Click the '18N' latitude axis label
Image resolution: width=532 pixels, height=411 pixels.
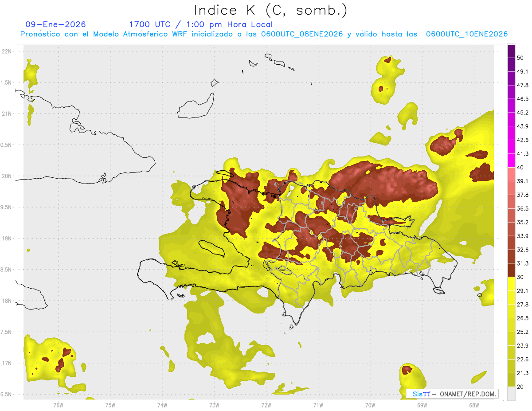7,301
